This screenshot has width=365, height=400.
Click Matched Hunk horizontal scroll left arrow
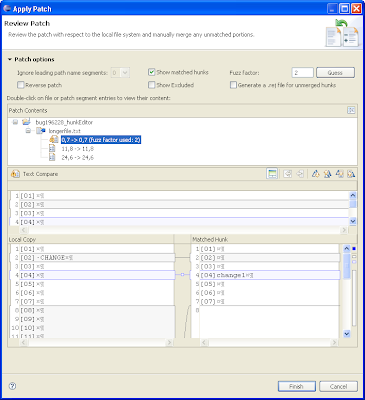pos(204,342)
